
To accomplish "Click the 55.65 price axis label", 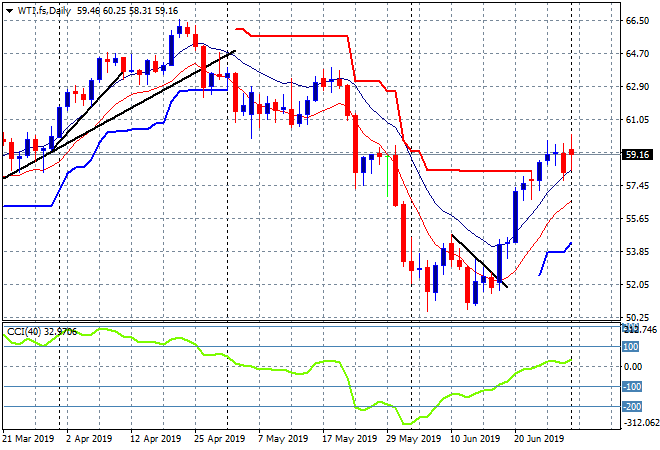I will pyautogui.click(x=637, y=218).
